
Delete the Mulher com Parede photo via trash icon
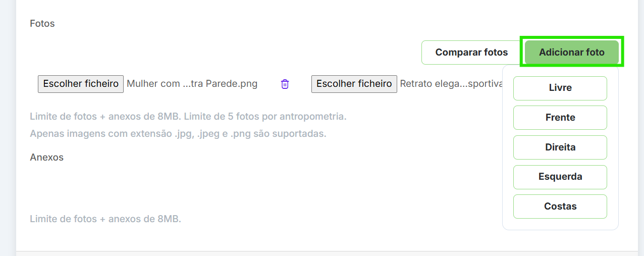click(x=285, y=84)
